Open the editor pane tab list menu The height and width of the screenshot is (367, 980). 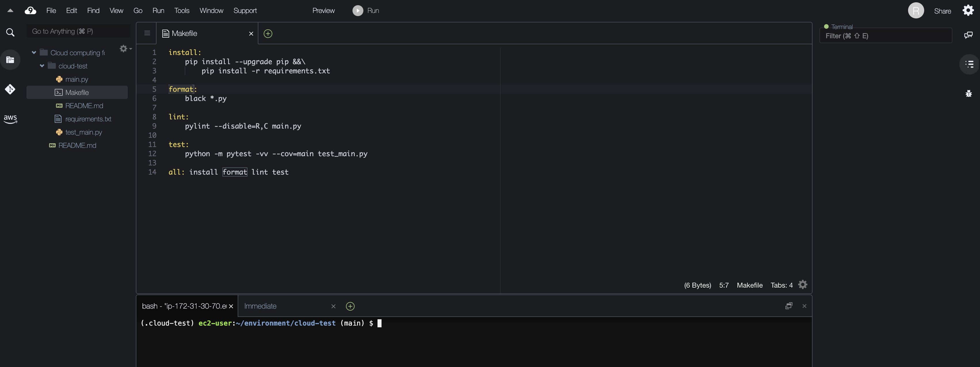click(x=147, y=33)
